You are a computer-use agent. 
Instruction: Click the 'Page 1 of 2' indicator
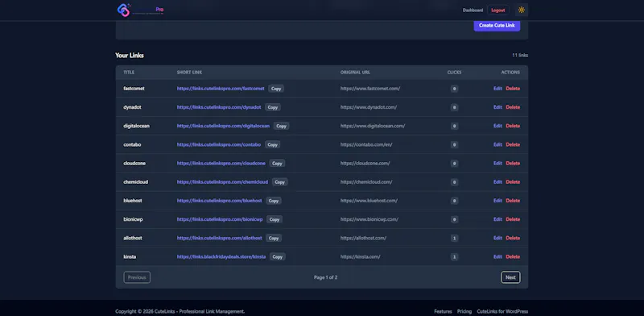(326, 277)
